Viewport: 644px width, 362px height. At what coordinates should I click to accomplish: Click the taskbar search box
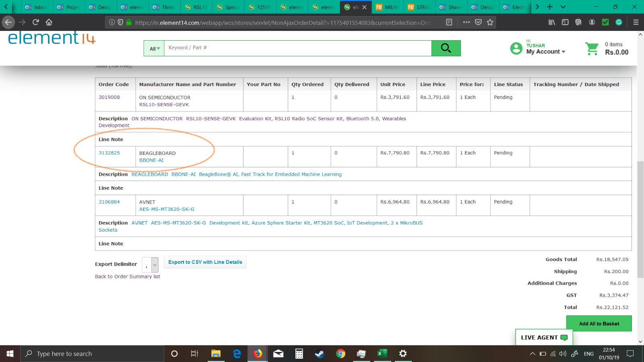point(92,354)
